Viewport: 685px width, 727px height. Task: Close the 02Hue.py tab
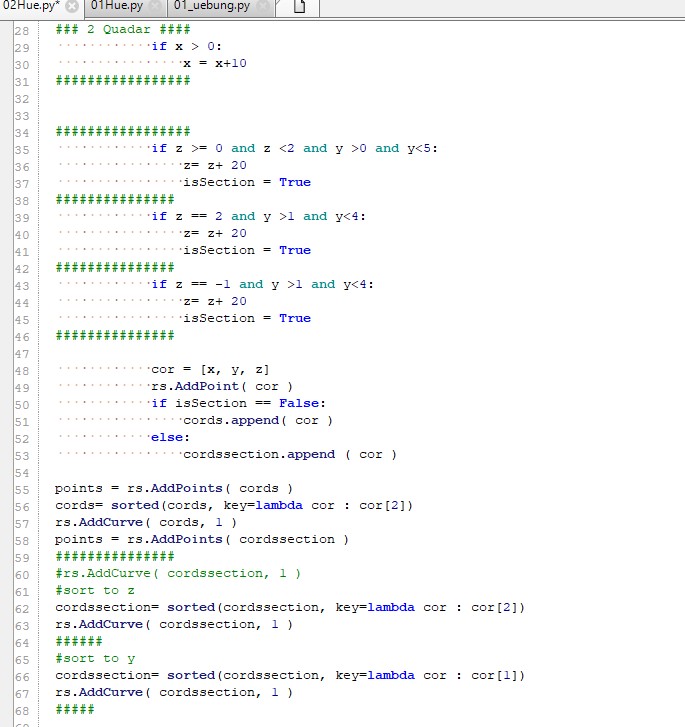(x=71, y=6)
